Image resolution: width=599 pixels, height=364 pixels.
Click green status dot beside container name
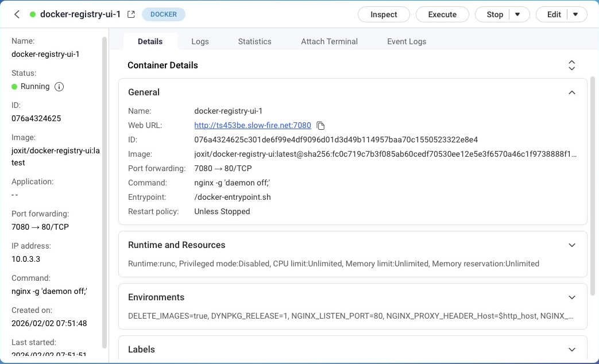[33, 14]
